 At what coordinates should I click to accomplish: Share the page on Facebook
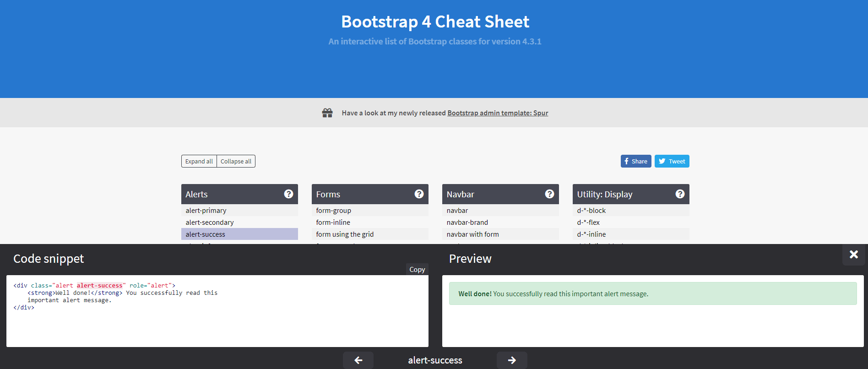[636, 161]
